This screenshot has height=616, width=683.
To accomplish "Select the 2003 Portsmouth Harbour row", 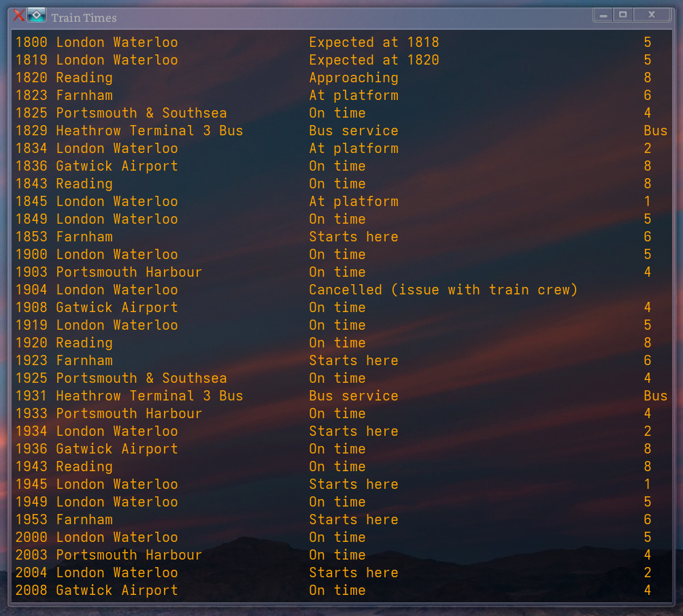I will pyautogui.click(x=341, y=555).
